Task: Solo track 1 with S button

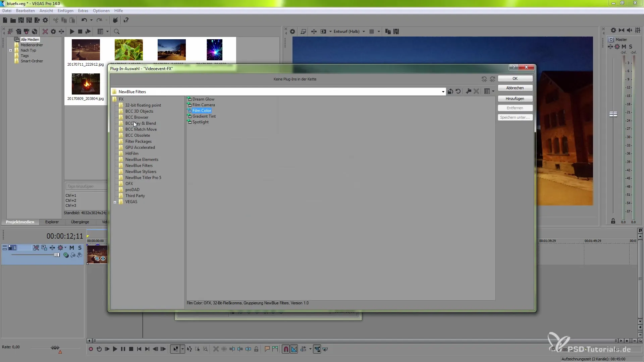Action: click(x=80, y=248)
